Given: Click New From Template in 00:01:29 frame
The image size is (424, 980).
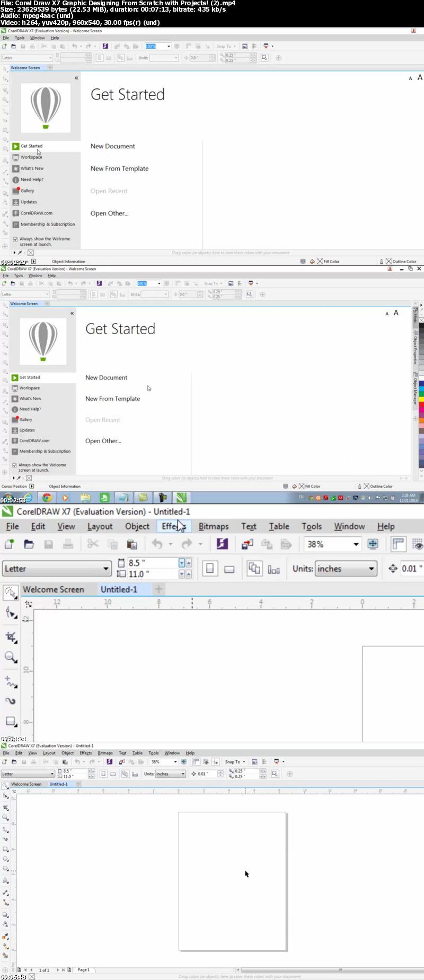Looking at the screenshot, I should pyautogui.click(x=119, y=168).
